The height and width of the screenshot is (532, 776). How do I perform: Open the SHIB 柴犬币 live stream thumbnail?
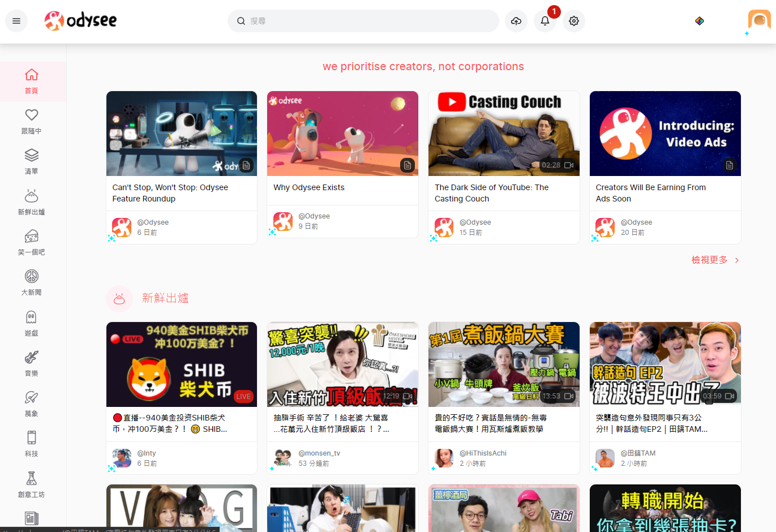tap(182, 364)
